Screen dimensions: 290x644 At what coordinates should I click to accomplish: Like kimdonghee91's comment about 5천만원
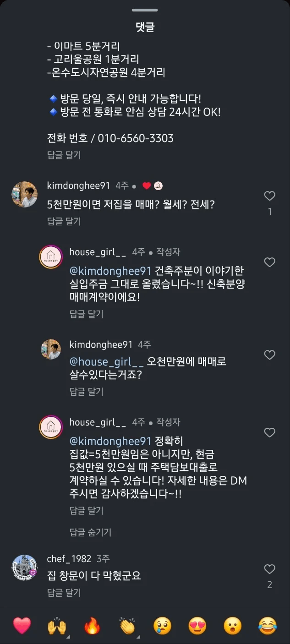tap(270, 196)
